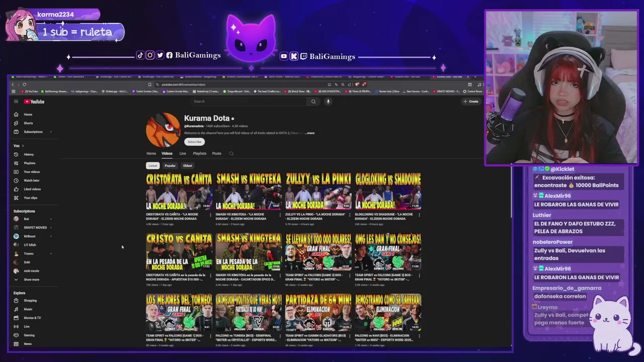Click the search magnifier button

click(313, 102)
